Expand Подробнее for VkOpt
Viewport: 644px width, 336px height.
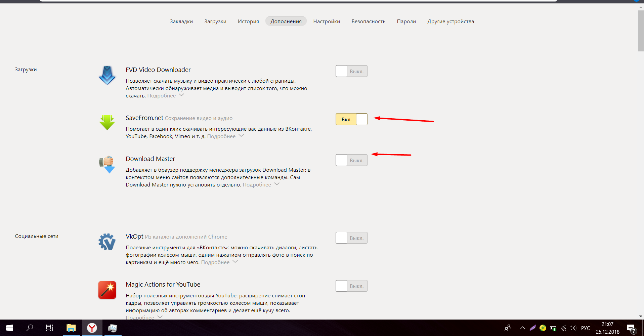click(x=219, y=262)
